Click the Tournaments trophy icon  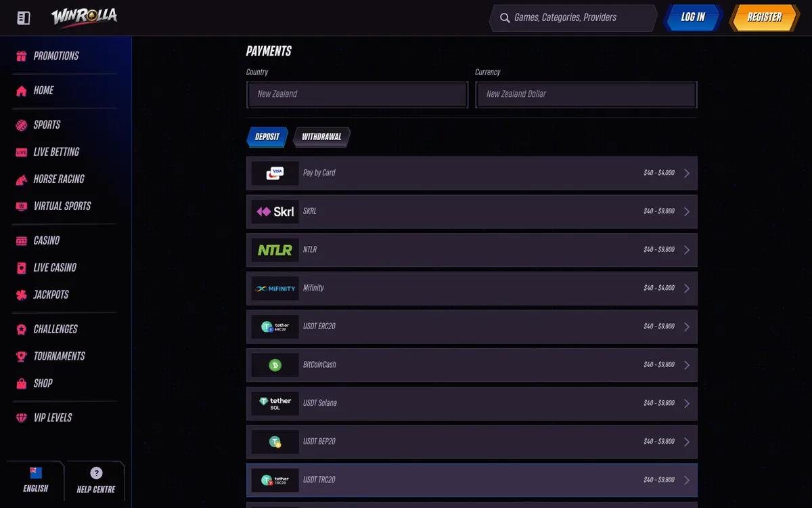click(22, 357)
